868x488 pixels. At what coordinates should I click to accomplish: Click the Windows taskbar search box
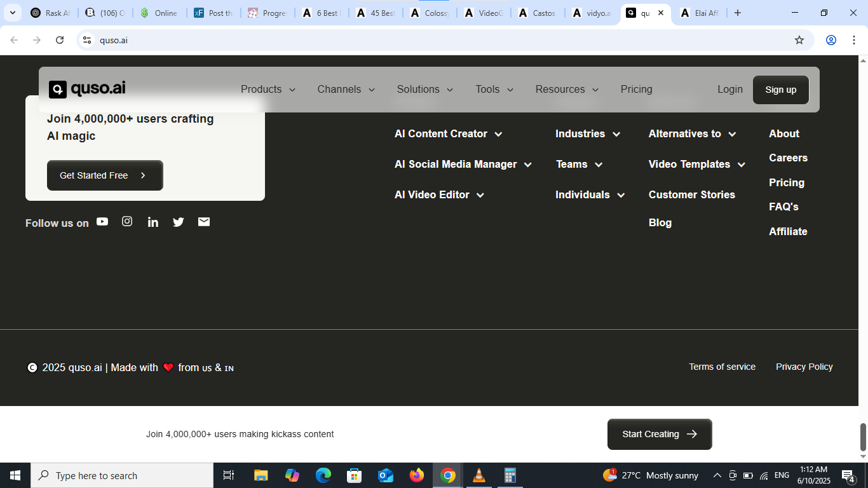coord(122,475)
